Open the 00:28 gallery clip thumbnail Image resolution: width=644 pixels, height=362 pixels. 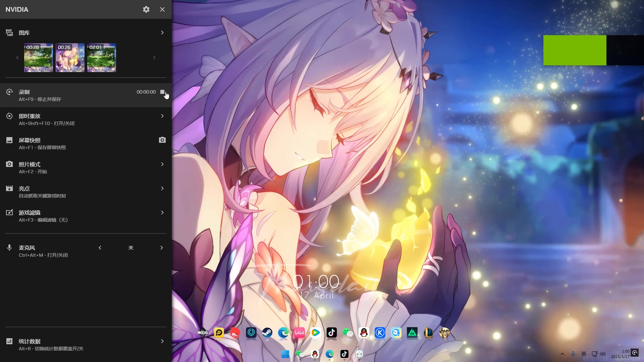pos(39,58)
